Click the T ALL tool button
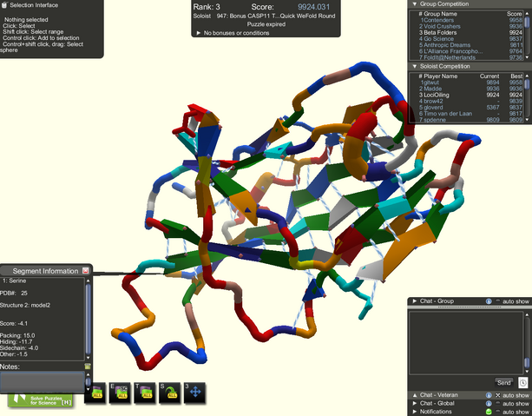Image resolution: width=532 pixels, height=416 pixels. 145,393
